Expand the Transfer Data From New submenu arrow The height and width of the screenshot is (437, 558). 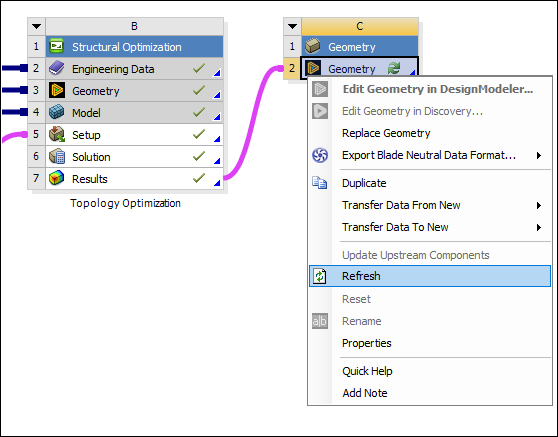(539, 205)
